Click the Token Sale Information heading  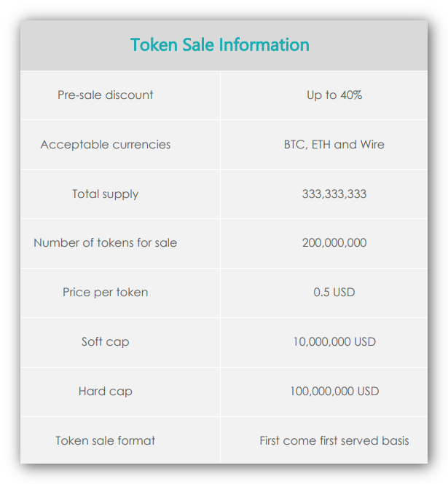219,44
